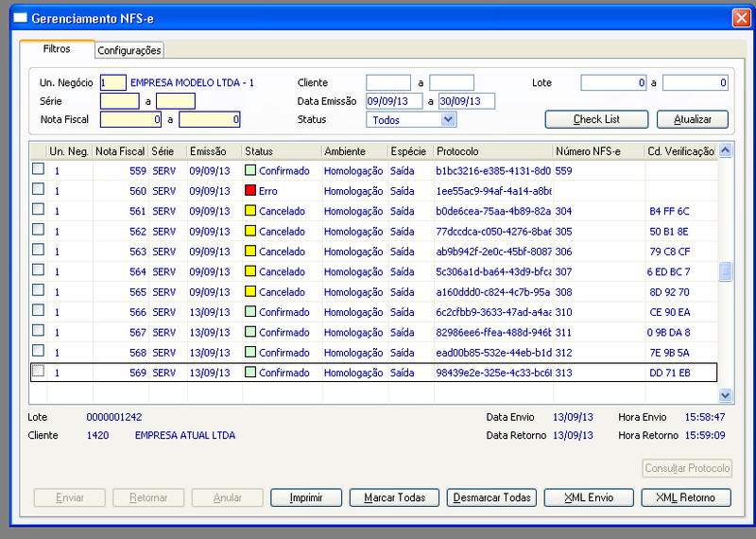
Task: Click EMPRESA MODELO LTDA - 1 label
Action: [x=192, y=83]
